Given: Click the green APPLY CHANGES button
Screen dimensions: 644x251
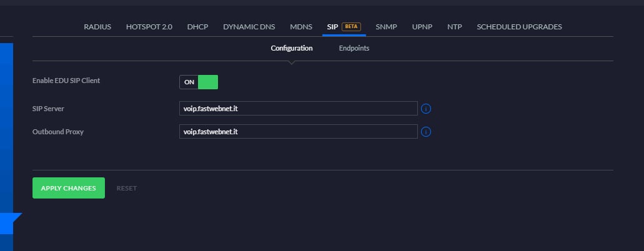Looking at the screenshot, I should click(x=69, y=188).
